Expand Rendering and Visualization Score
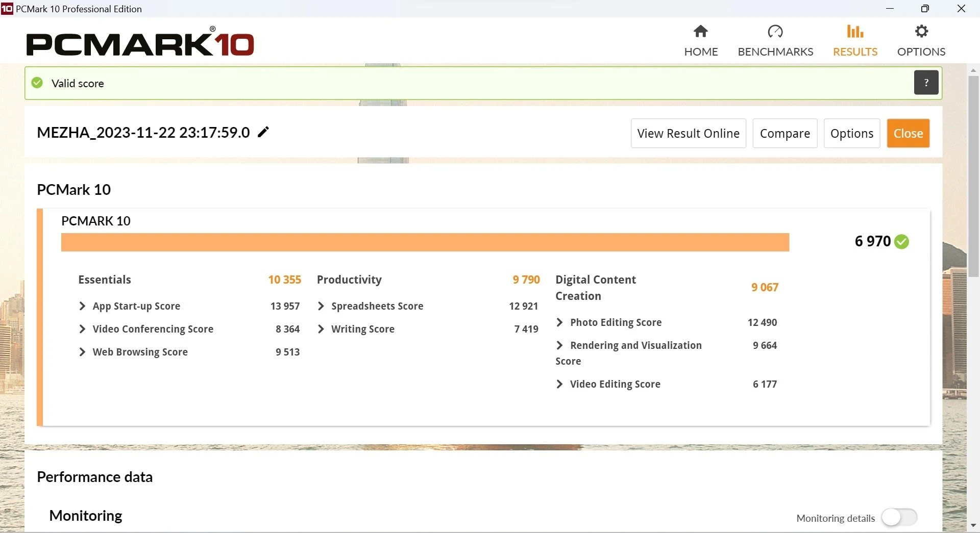The width and height of the screenshot is (980, 533). pyautogui.click(x=559, y=345)
